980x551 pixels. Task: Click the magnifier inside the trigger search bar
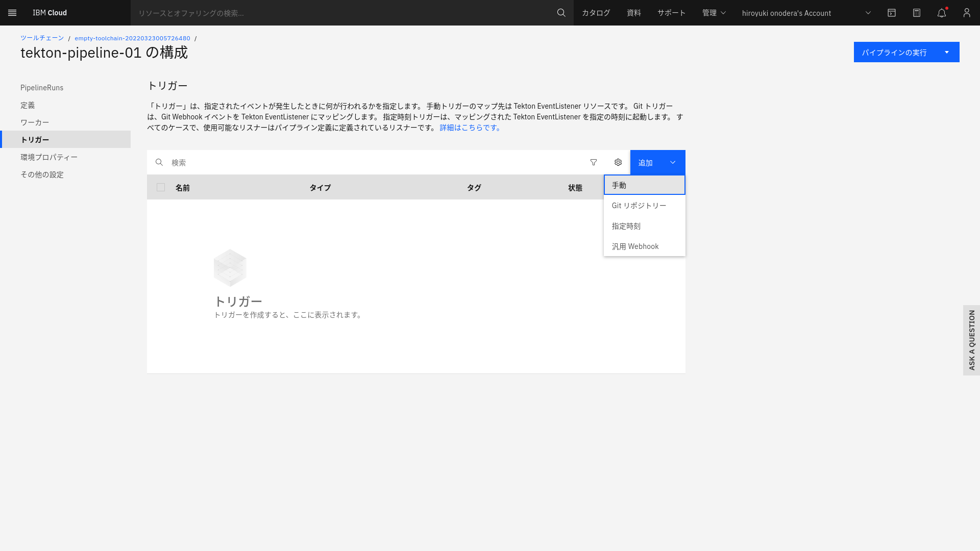159,162
